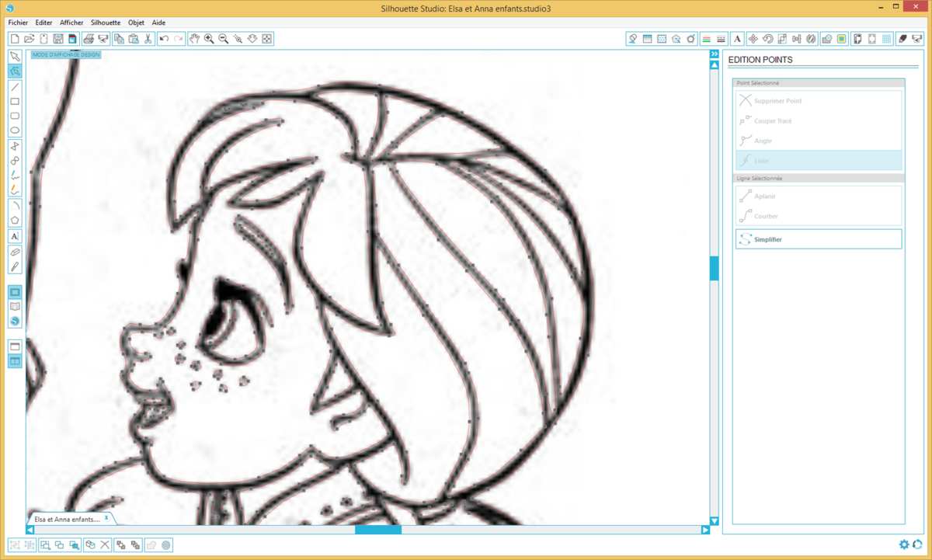Open a file with the folder icon
This screenshot has width=932, height=560.
click(x=29, y=38)
